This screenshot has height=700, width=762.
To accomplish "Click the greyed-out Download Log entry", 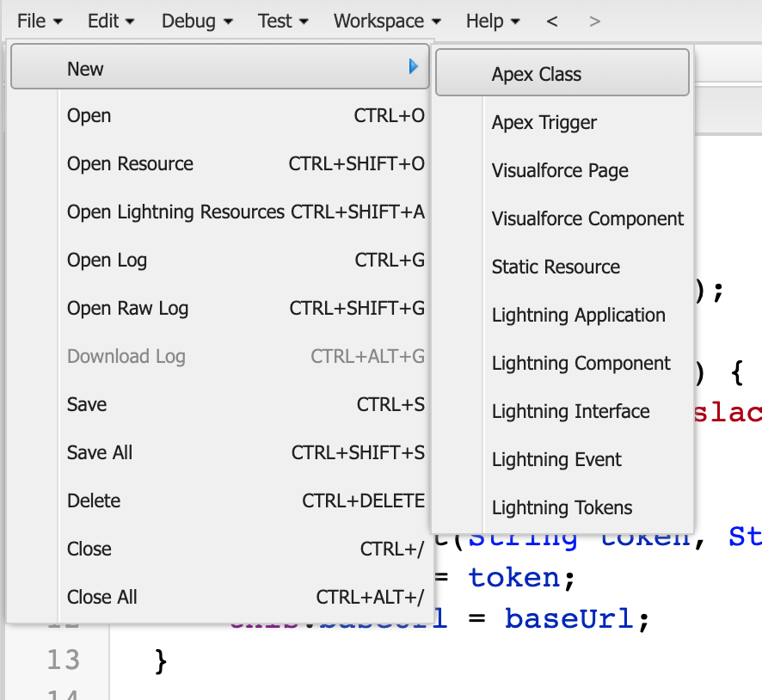I will (219, 356).
